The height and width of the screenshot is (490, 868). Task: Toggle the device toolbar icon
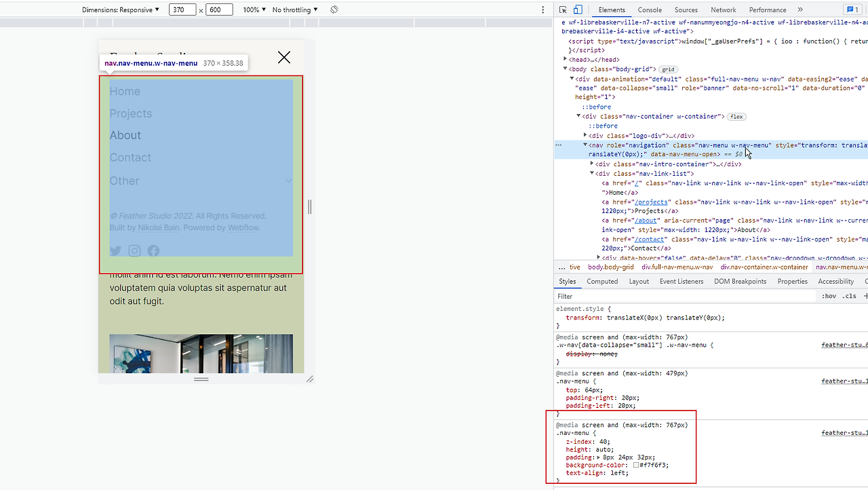point(578,10)
